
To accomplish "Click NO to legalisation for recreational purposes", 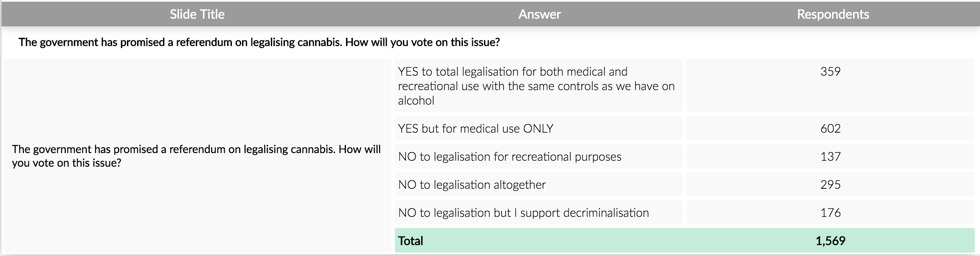I will tap(510, 156).
